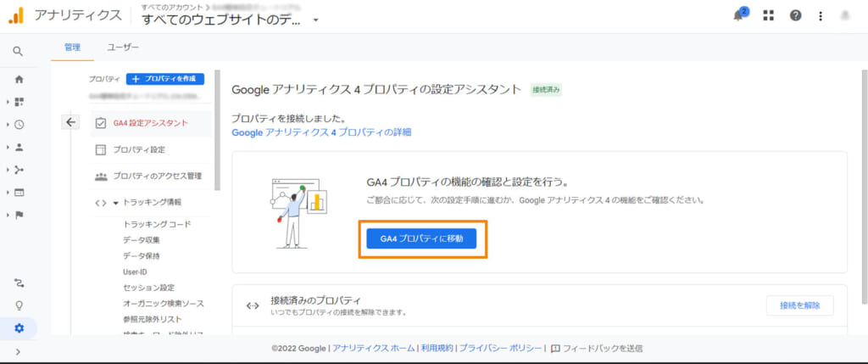The image size is (868, 364).
Task: Click 接続済みのプロパティ arrows icon
Action: coord(253,305)
